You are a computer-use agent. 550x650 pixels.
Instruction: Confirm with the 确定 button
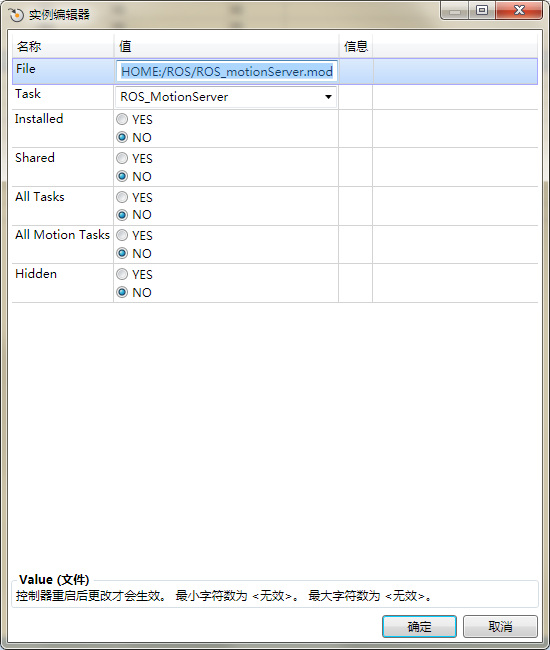(419, 626)
